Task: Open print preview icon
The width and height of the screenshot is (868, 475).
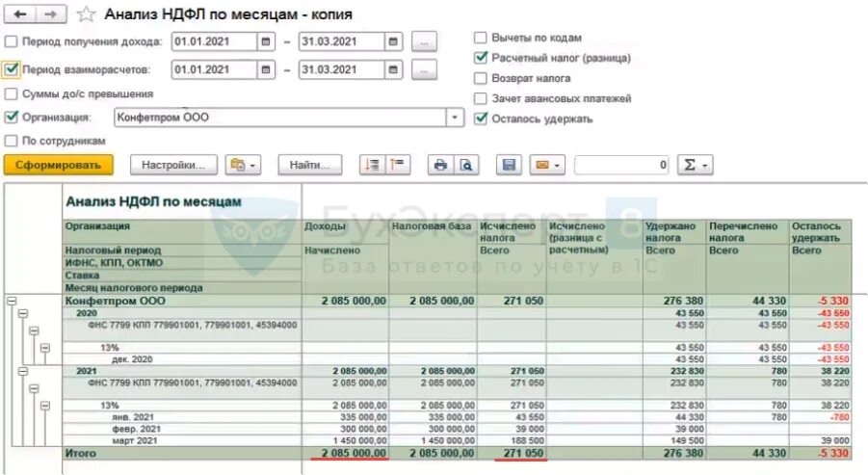Action: (466, 165)
